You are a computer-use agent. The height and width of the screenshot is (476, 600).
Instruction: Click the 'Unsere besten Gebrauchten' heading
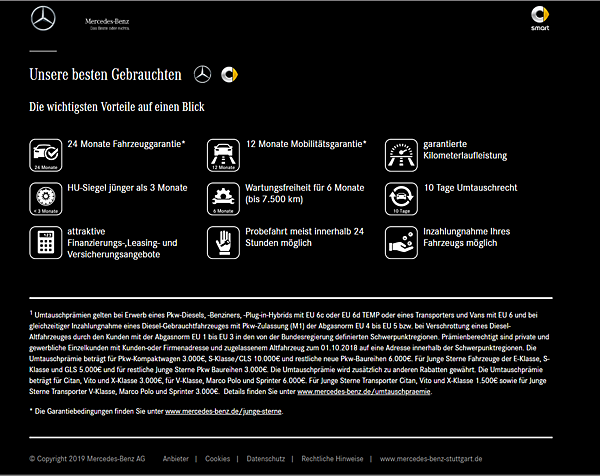106,74
